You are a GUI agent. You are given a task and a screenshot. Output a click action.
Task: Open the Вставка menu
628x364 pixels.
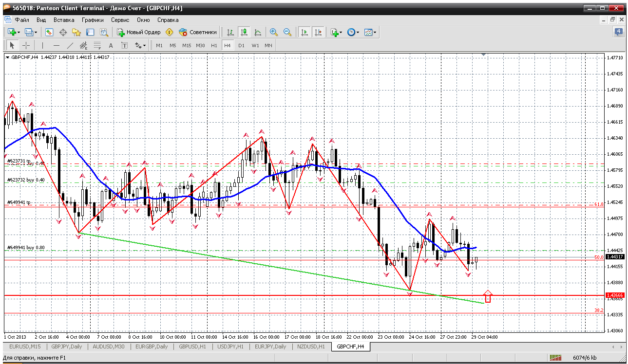[64, 20]
